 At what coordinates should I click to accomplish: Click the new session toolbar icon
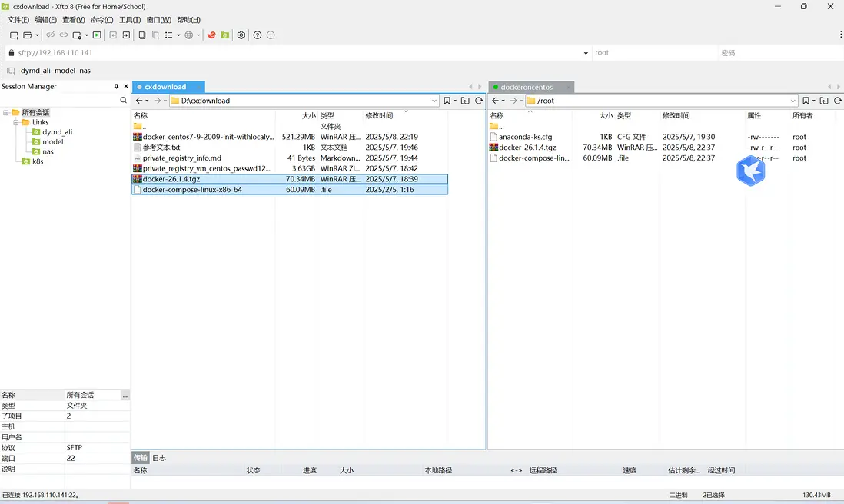(14, 35)
